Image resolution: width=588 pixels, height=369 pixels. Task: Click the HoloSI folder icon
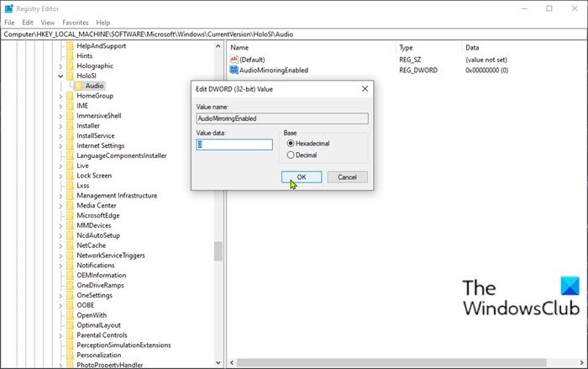70,76
